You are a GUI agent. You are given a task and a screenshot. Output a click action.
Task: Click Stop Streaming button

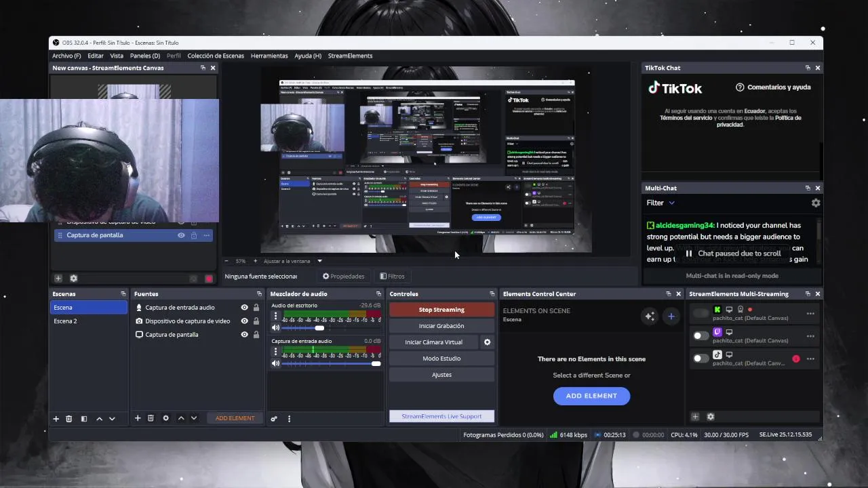pos(441,310)
